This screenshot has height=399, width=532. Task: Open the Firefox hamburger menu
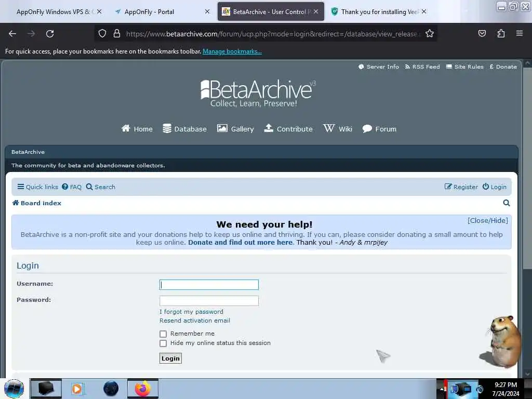[x=520, y=33]
